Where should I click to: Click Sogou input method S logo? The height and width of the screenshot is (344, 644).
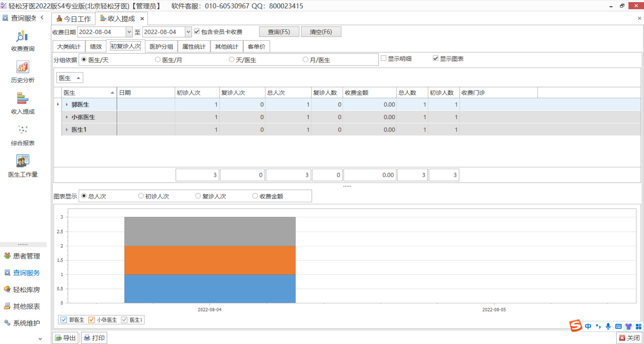576,326
